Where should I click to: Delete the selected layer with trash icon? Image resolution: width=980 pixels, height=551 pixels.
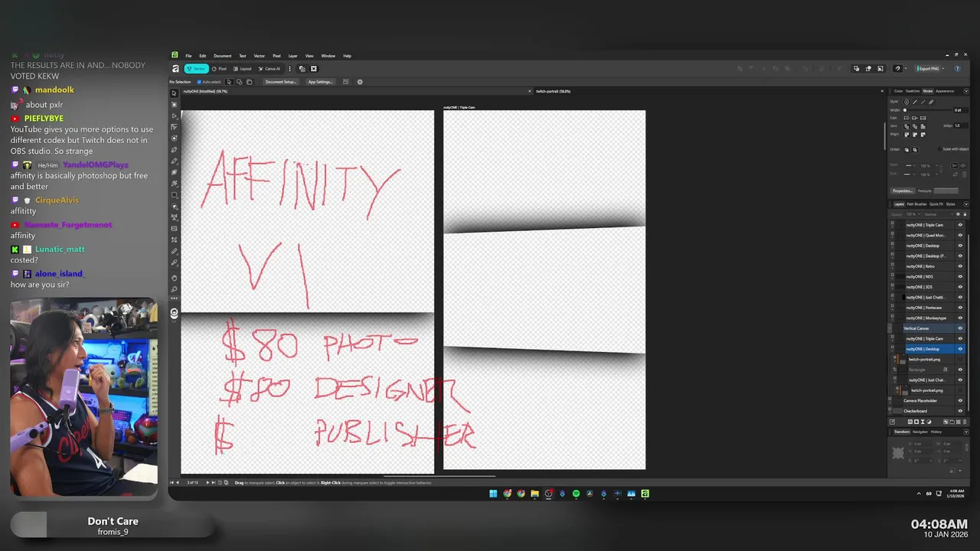click(x=965, y=422)
